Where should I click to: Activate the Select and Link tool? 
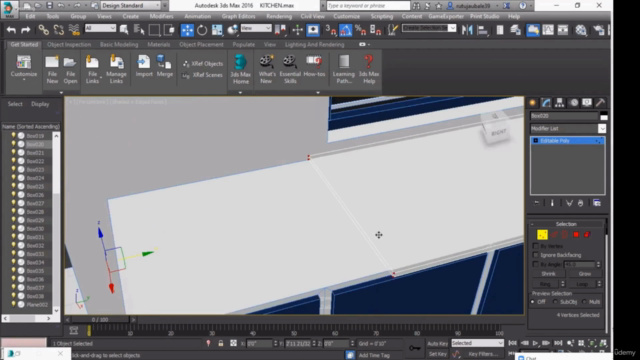(x=43, y=30)
